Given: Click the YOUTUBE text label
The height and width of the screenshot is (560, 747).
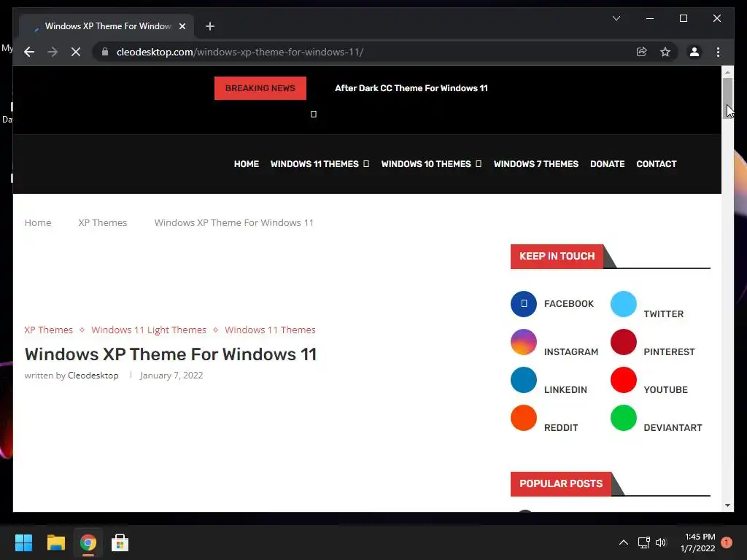Looking at the screenshot, I should point(665,390).
